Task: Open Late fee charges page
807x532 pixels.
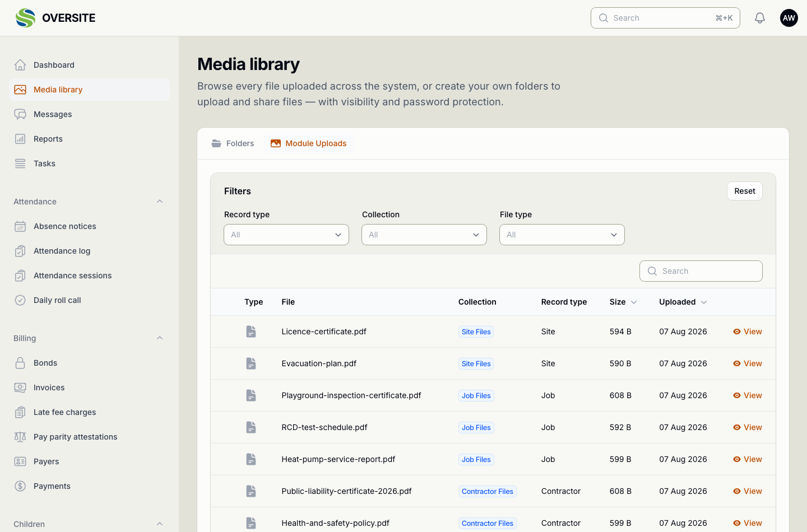Action: pyautogui.click(x=89, y=412)
